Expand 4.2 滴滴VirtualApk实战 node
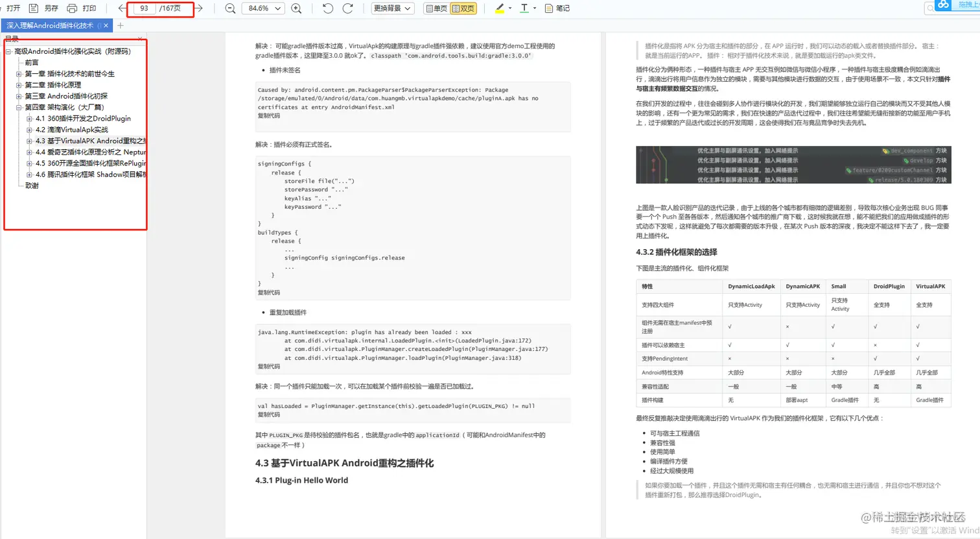This screenshot has height=539, width=980. pyautogui.click(x=30, y=130)
